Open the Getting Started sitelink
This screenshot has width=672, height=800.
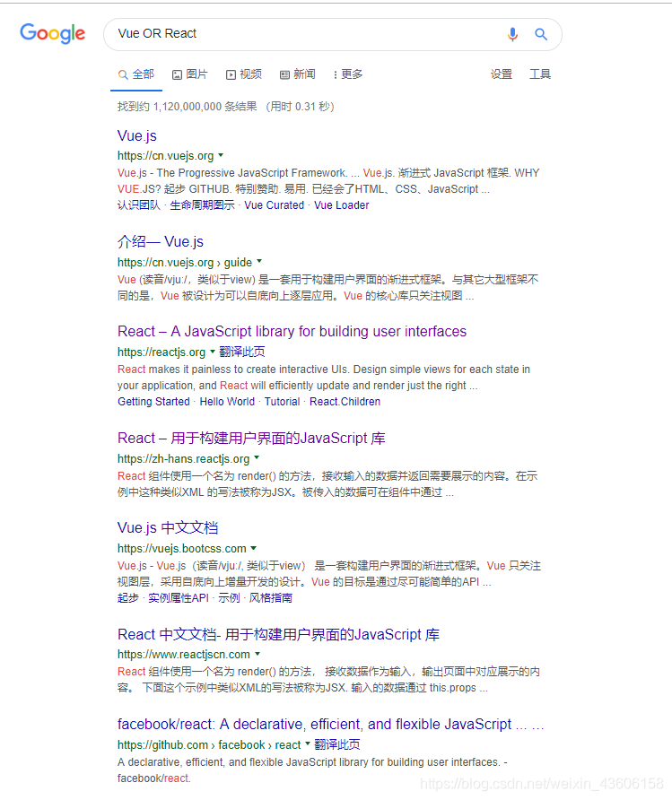click(153, 402)
